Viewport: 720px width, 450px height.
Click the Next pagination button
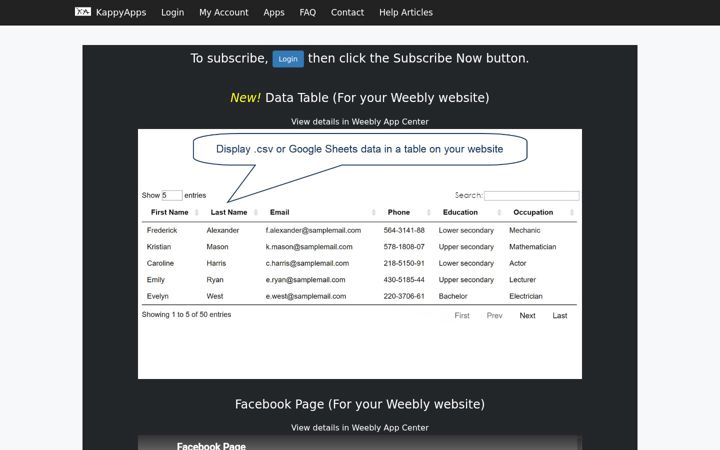tap(527, 315)
